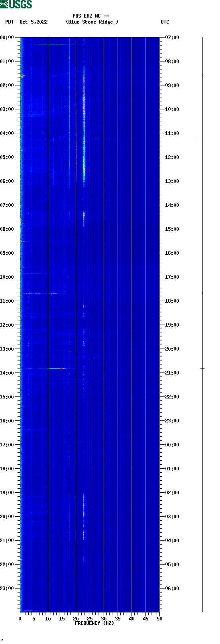The height and width of the screenshot is (644, 220).
Task: Select the 12:00 UTC time label
Action: [x=172, y=157]
